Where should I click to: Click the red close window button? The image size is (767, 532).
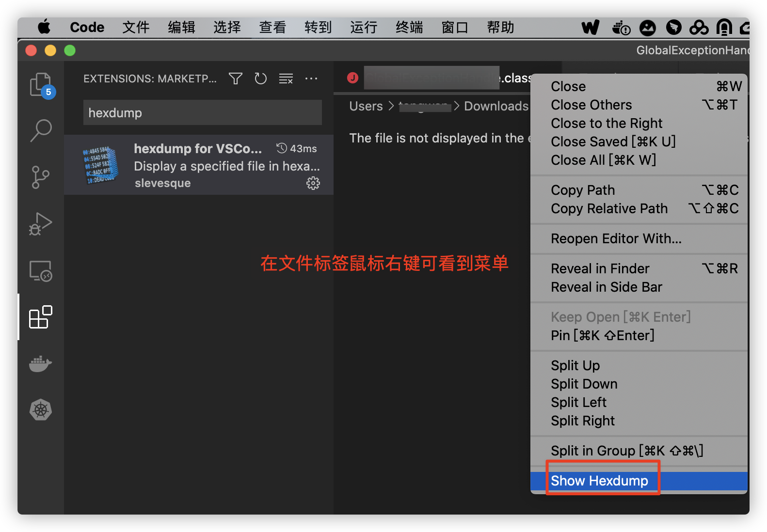click(x=31, y=50)
